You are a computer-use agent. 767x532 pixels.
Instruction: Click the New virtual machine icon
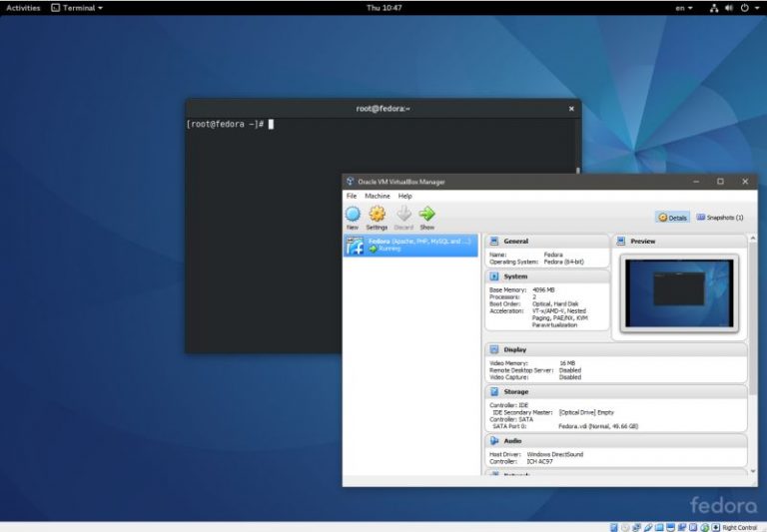coord(353,215)
